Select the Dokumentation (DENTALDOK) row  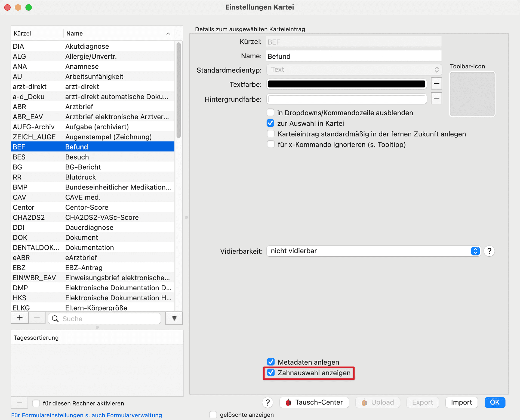pyautogui.click(x=93, y=247)
